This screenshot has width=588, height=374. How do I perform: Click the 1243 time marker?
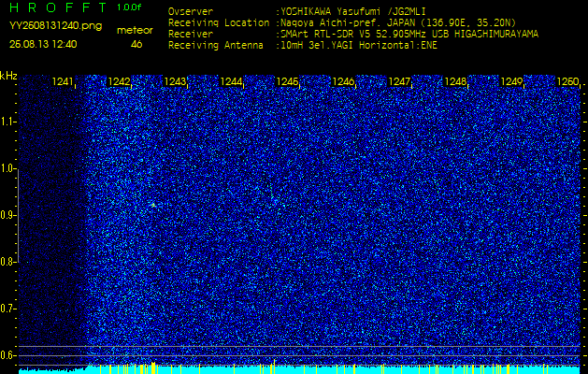pyautogui.click(x=175, y=81)
